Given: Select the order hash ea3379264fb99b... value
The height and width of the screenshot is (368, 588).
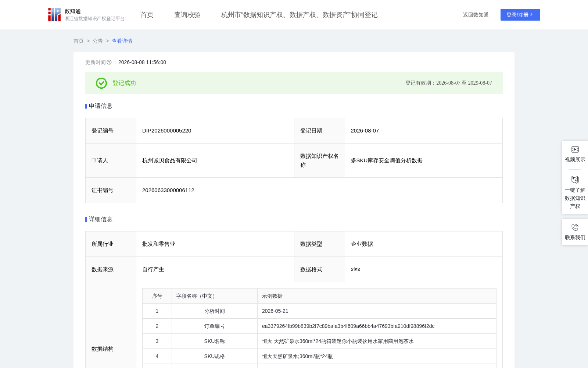Looking at the screenshot, I should click(x=348, y=326).
